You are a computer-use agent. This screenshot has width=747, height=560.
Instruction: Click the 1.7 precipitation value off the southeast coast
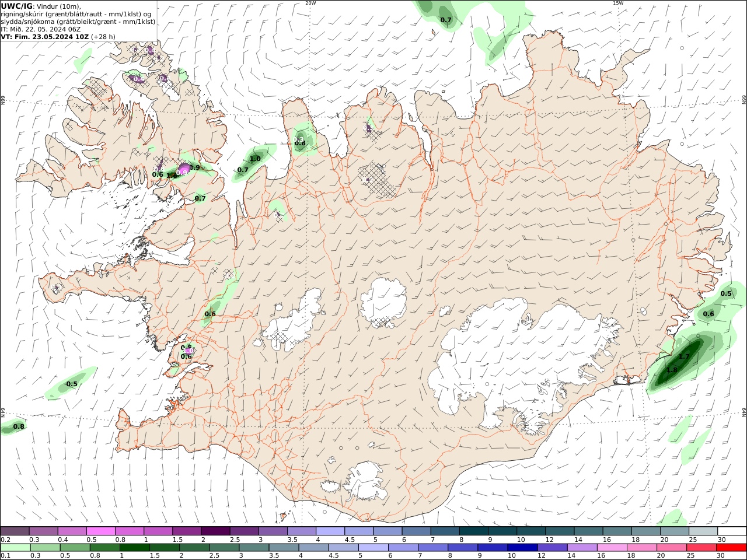click(684, 356)
